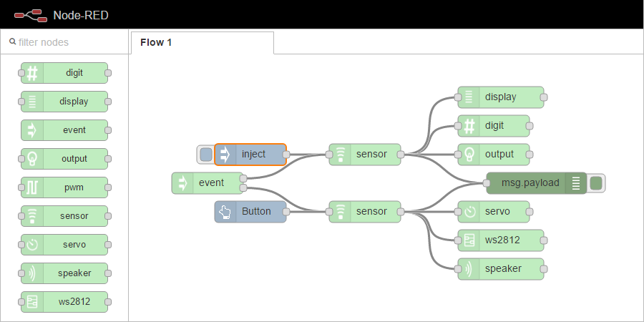Switch to the Flow 1 tab
The height and width of the screenshot is (322, 644).
[156, 42]
